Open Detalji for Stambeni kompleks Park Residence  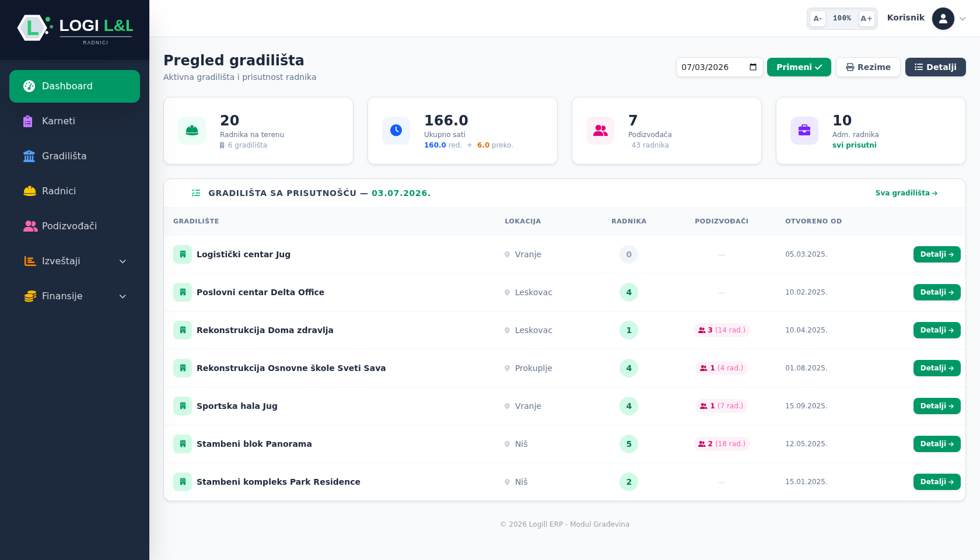point(937,482)
